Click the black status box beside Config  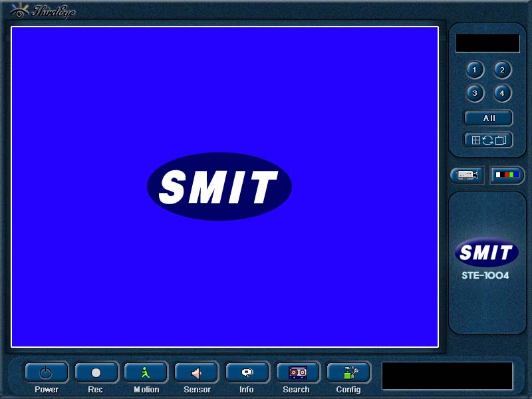click(447, 376)
